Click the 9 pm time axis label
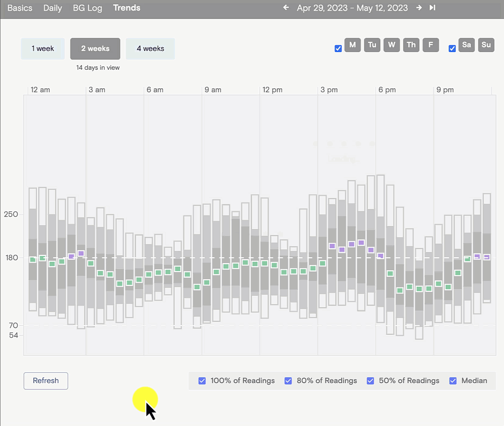Image resolution: width=504 pixels, height=426 pixels. 445,90
